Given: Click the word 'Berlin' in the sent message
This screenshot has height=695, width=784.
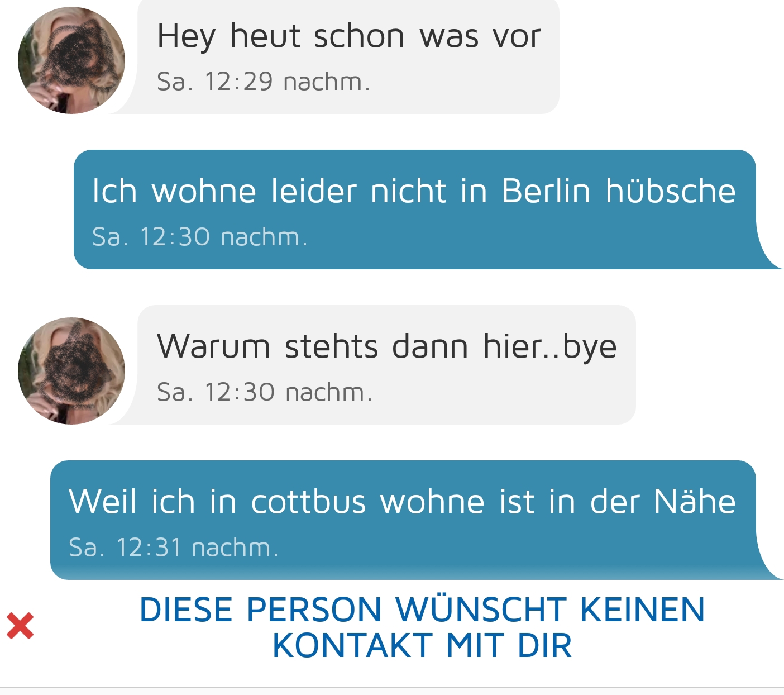Looking at the screenshot, I should pos(546,191).
